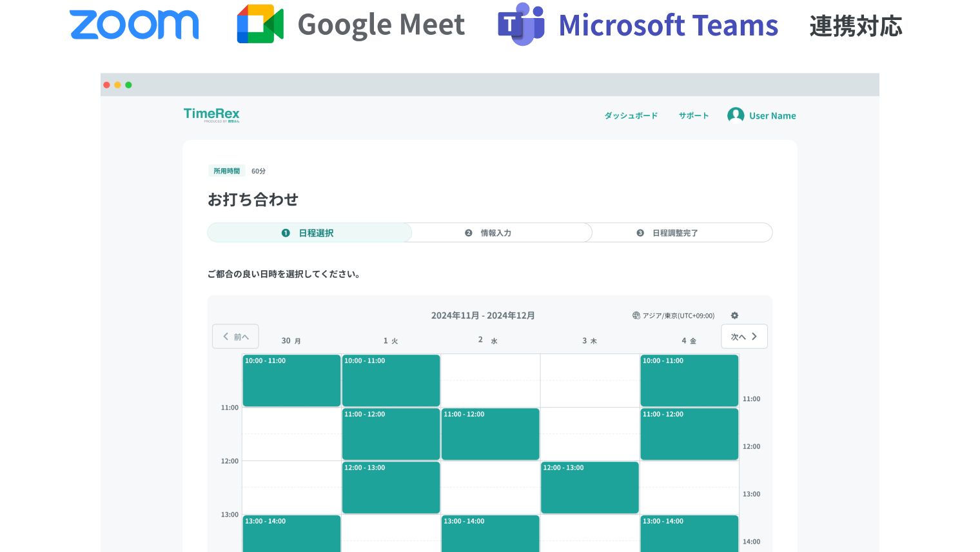The width and height of the screenshot is (980, 552).
Task: Click the red window close dot
Action: pyautogui.click(x=106, y=85)
